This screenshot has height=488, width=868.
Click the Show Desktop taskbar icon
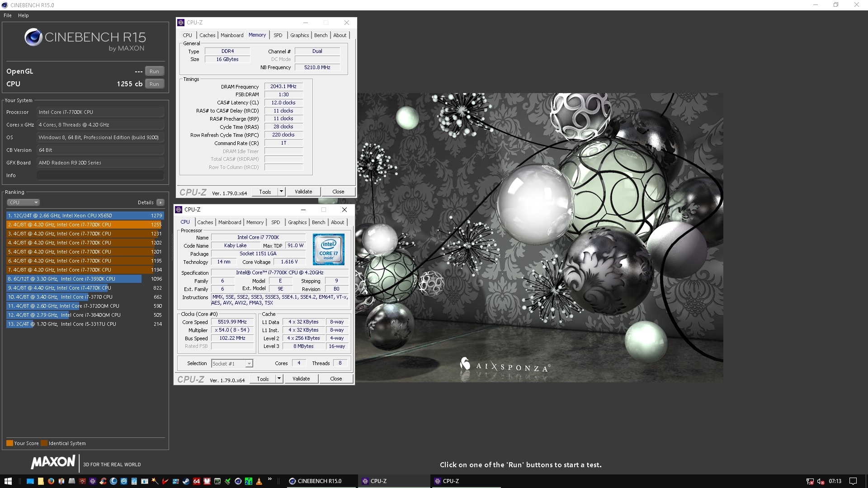click(30, 481)
